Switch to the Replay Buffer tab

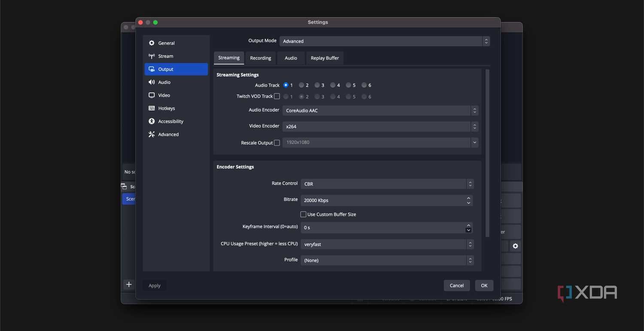click(325, 58)
